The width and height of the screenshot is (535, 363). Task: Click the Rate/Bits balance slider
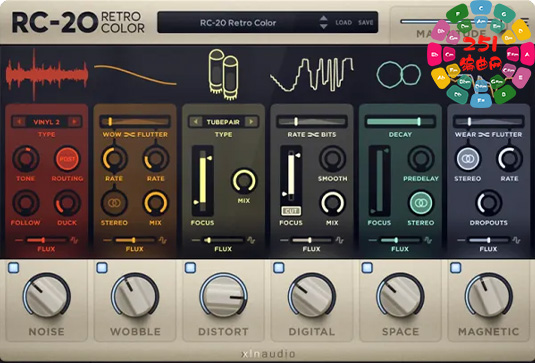point(312,121)
